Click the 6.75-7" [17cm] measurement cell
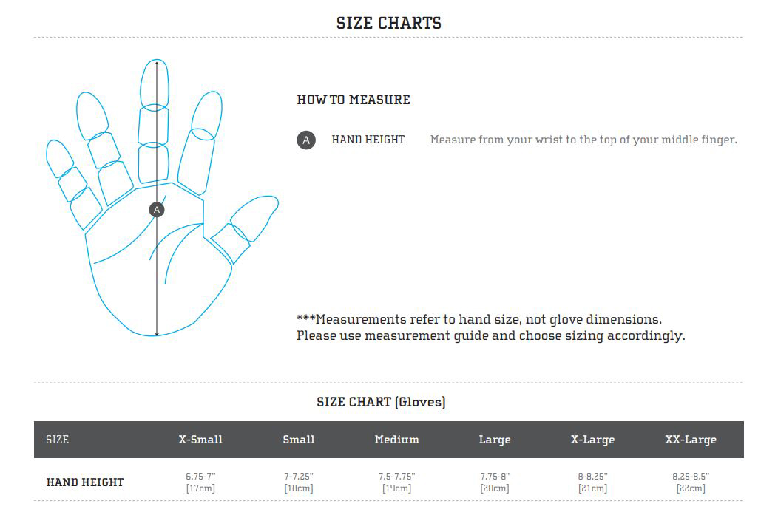 [x=200, y=482]
